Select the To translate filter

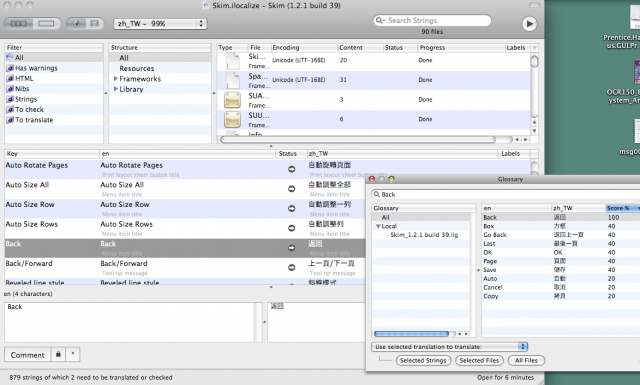click(54, 120)
